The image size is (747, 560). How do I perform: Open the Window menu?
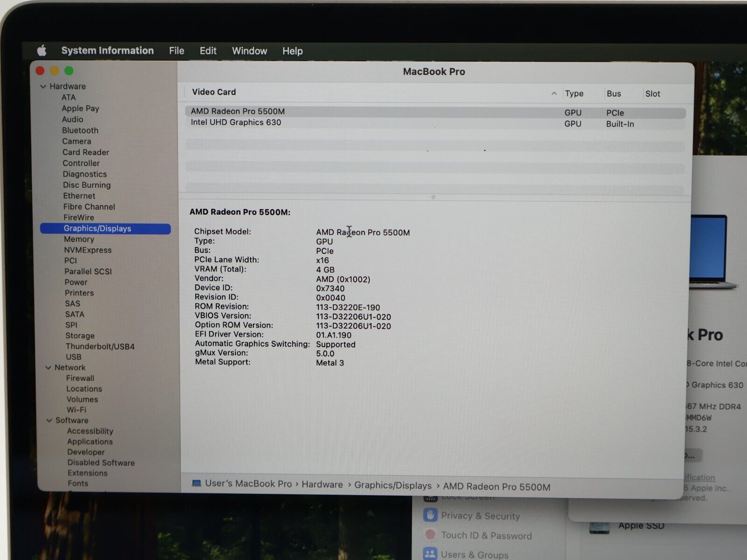[x=249, y=51]
